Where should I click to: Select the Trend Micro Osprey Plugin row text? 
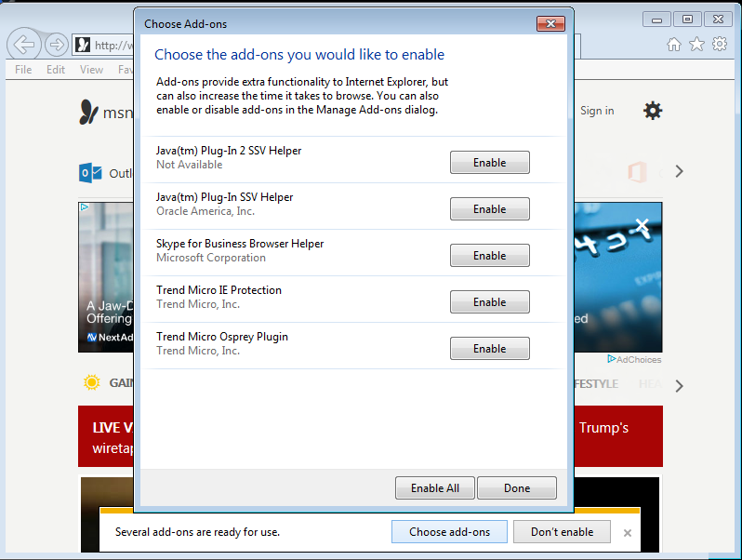222,337
